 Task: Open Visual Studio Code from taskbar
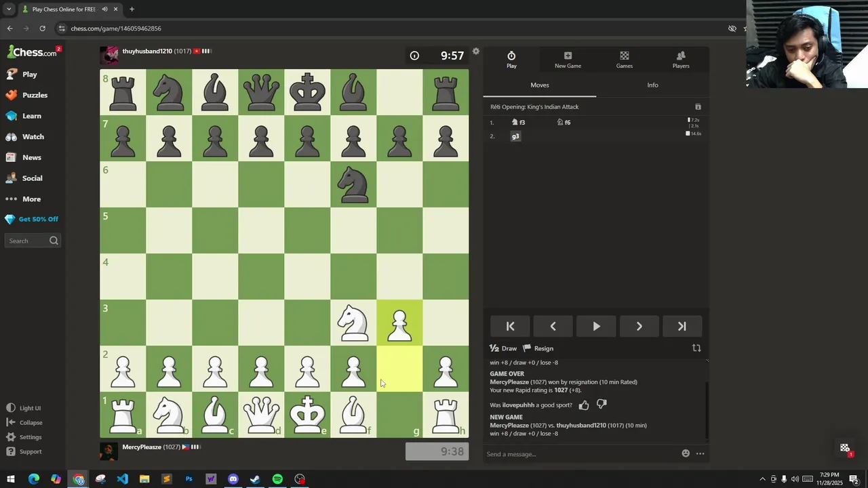(x=122, y=479)
